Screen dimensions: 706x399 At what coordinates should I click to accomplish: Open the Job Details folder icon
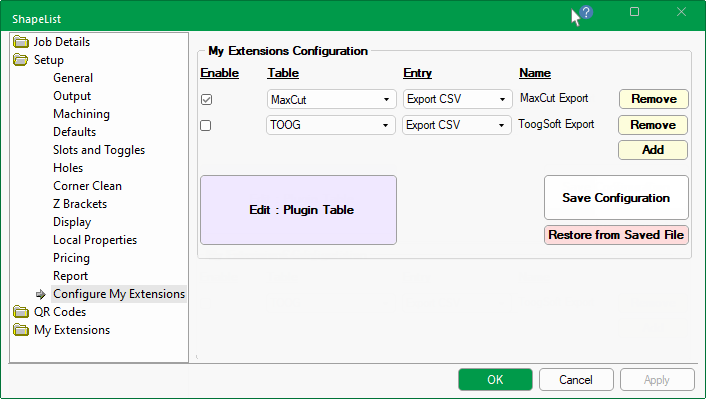coord(21,42)
